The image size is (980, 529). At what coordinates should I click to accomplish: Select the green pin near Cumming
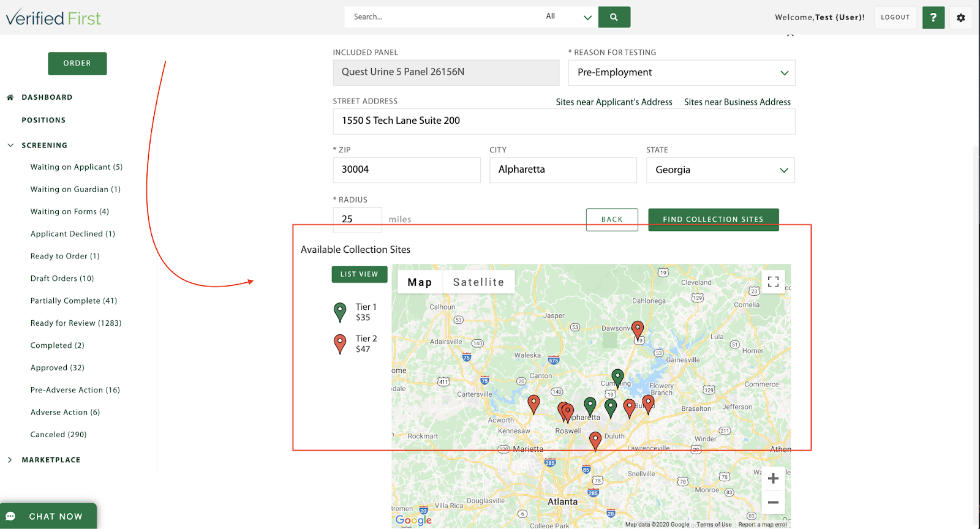tap(617, 377)
